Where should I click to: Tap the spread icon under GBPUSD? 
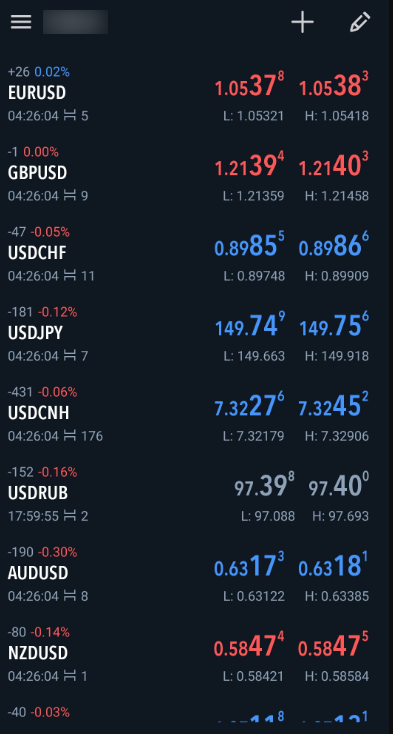click(x=70, y=196)
